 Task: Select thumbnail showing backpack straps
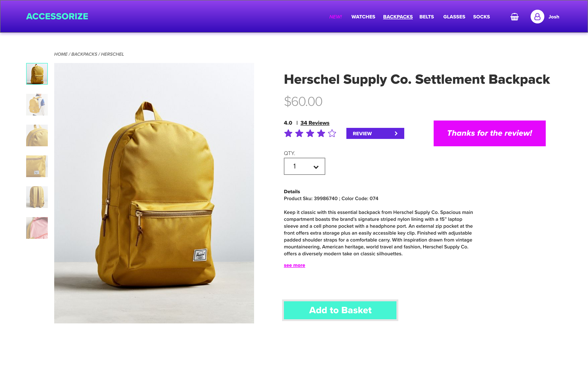pyautogui.click(x=37, y=197)
